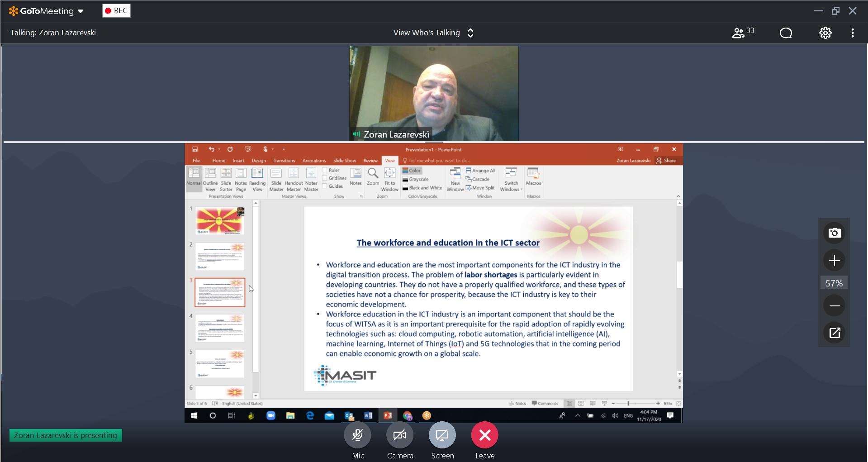Open the Zoom dialog magnifier
The image size is (868, 462).
[373, 177]
